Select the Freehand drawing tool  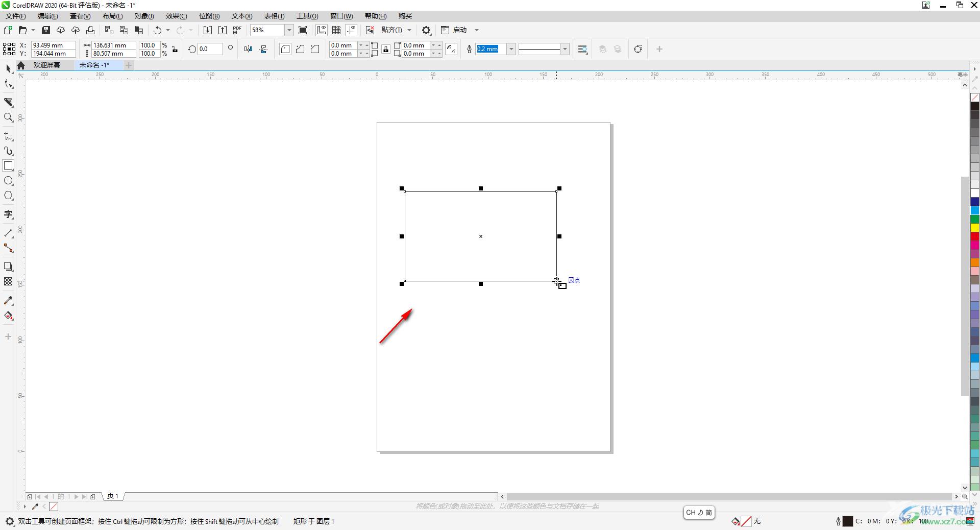pos(8,136)
